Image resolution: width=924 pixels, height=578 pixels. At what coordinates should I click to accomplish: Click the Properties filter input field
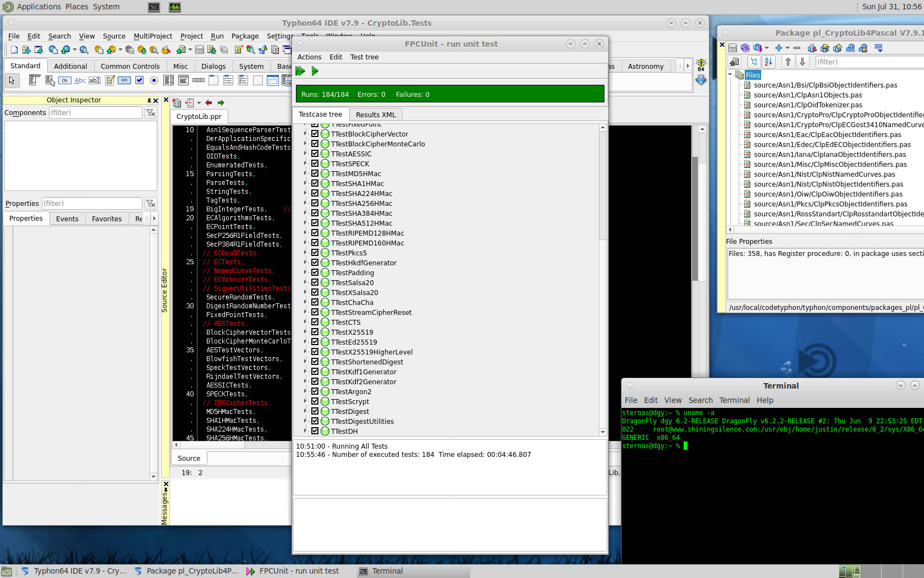pyautogui.click(x=92, y=204)
